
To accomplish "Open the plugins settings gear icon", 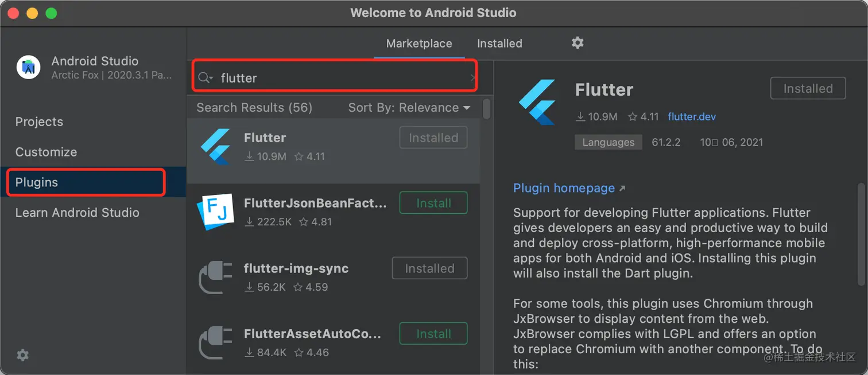I will (578, 42).
